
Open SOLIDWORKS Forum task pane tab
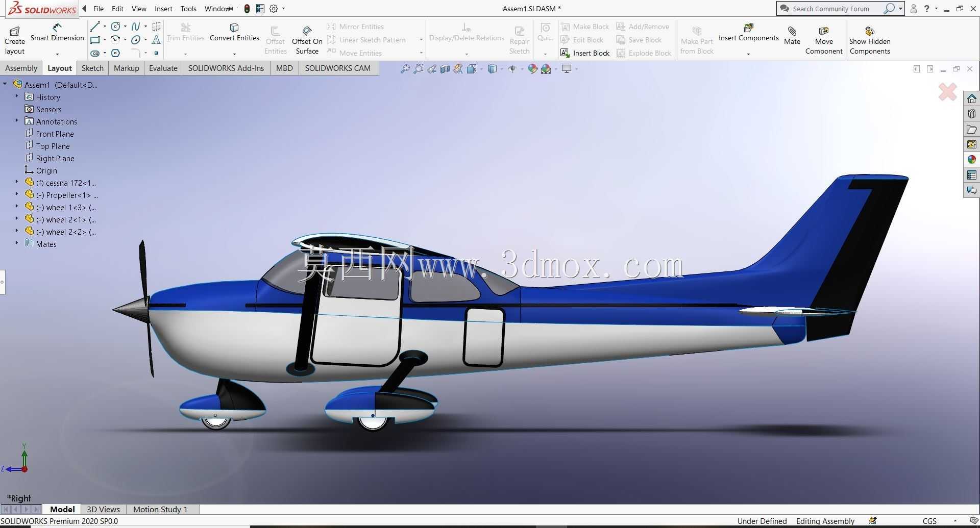point(971,190)
